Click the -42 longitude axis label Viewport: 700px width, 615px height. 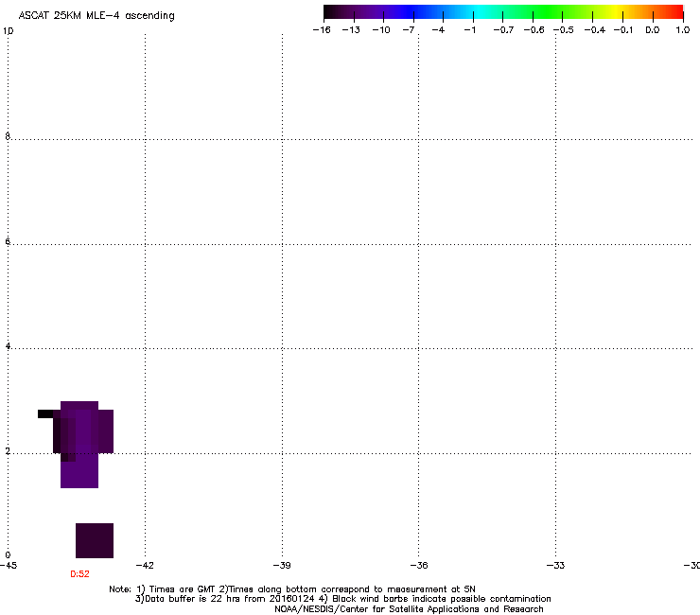coord(145,566)
